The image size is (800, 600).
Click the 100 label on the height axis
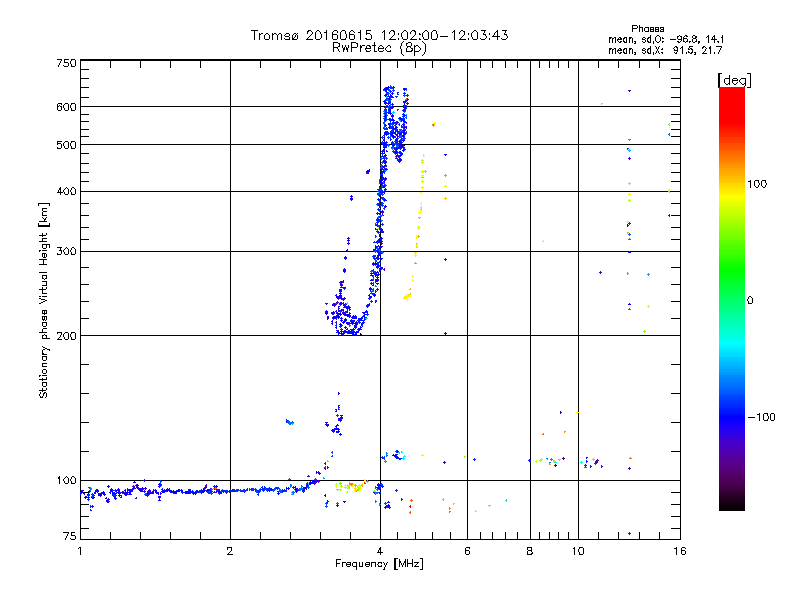[66, 480]
